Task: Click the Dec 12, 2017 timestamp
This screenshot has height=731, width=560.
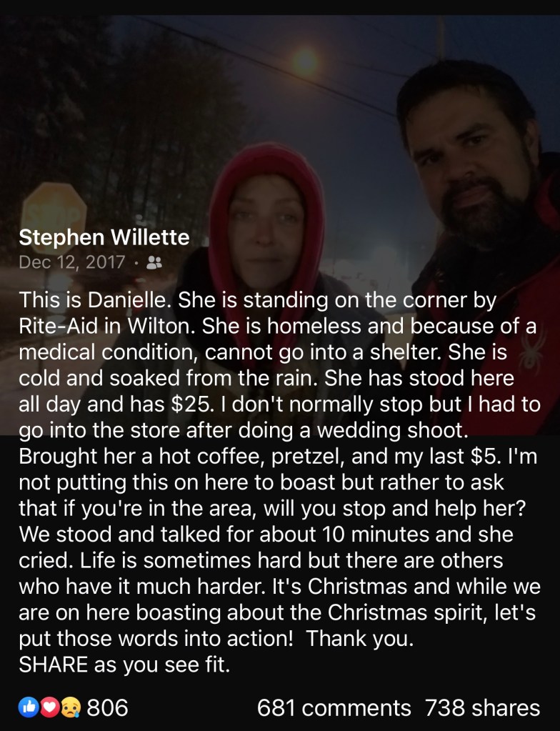Action: pos(71,262)
